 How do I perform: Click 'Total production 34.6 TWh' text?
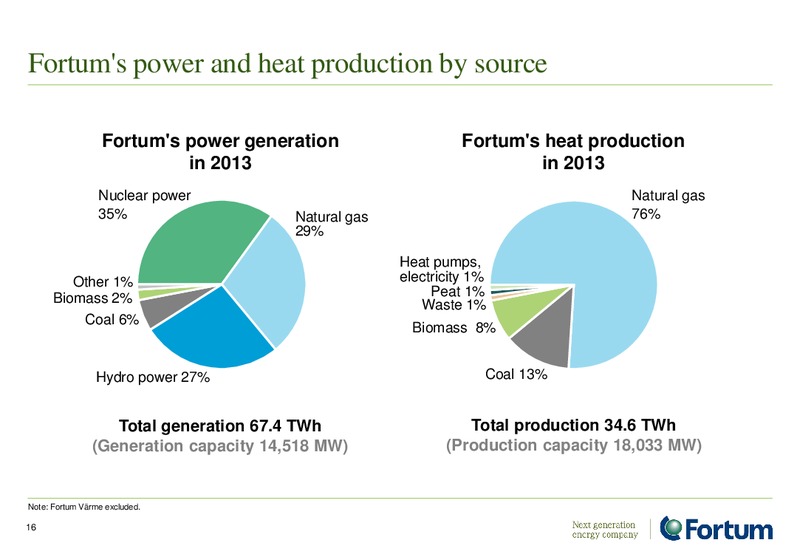tap(573, 425)
